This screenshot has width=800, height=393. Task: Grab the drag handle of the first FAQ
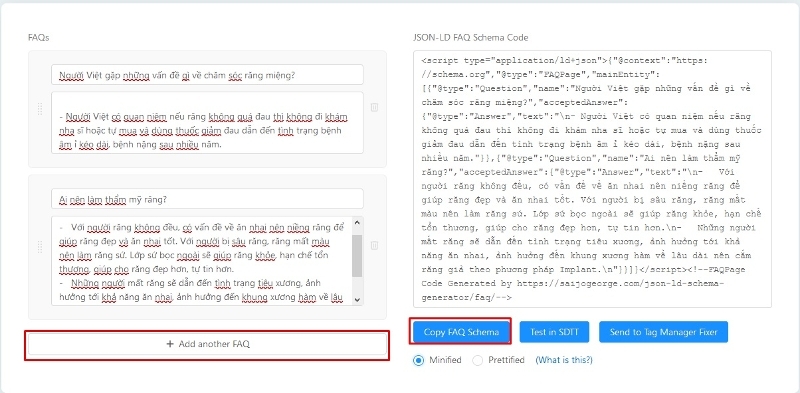click(x=40, y=109)
